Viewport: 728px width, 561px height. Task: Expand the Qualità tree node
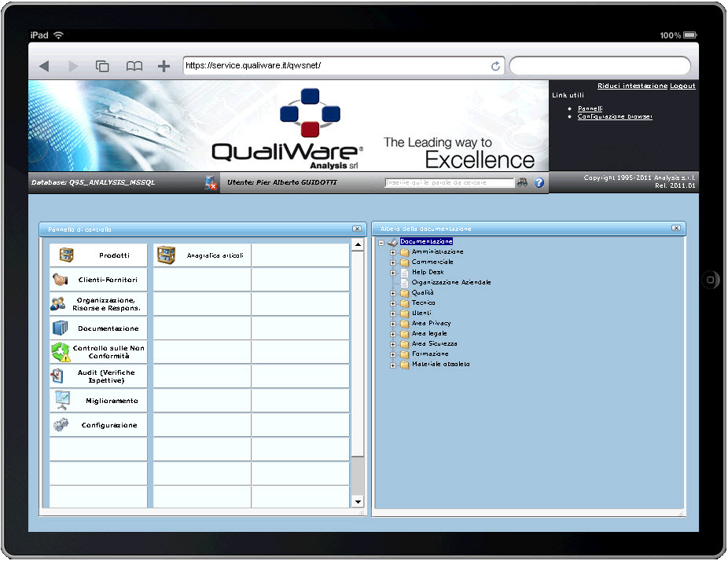pyautogui.click(x=393, y=293)
